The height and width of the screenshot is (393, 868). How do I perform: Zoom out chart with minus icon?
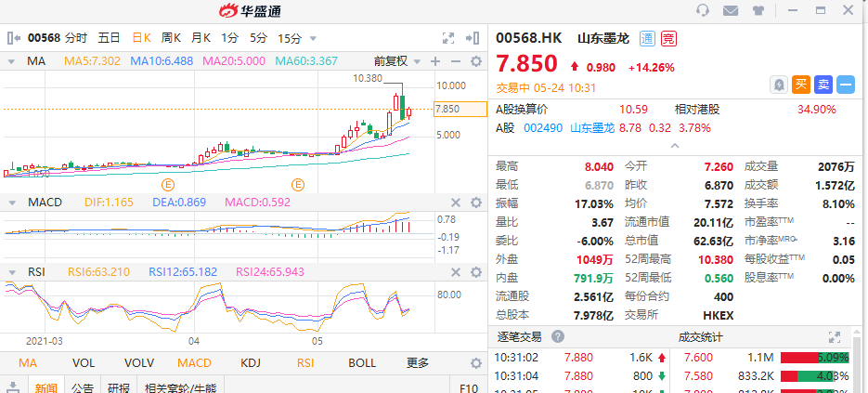[x=456, y=61]
